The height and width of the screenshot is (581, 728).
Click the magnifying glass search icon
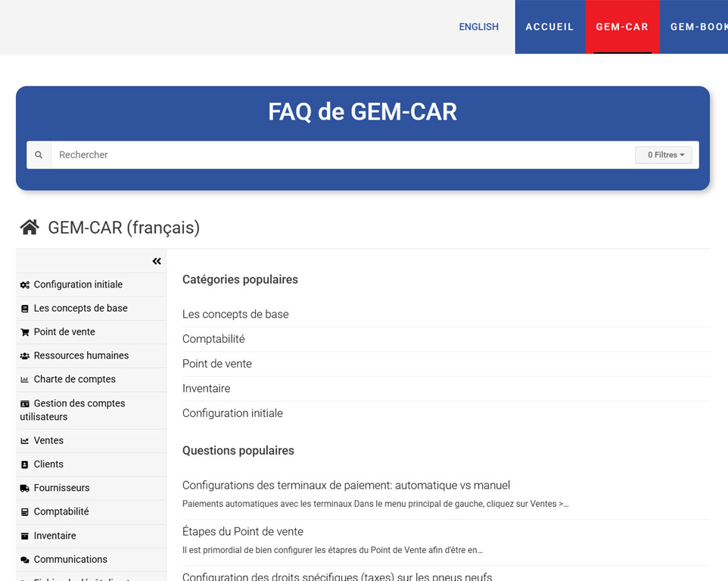pos(39,154)
